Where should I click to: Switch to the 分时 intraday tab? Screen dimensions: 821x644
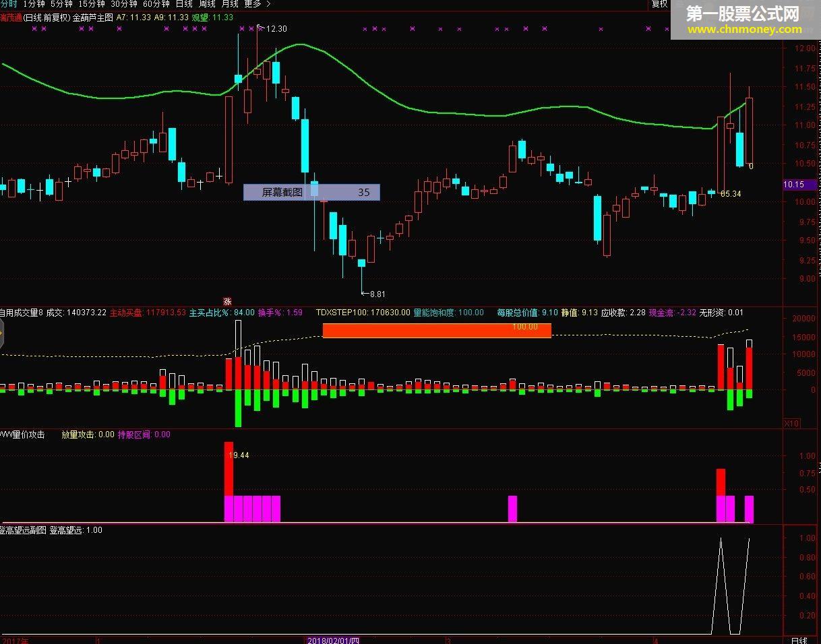(x=9, y=4)
